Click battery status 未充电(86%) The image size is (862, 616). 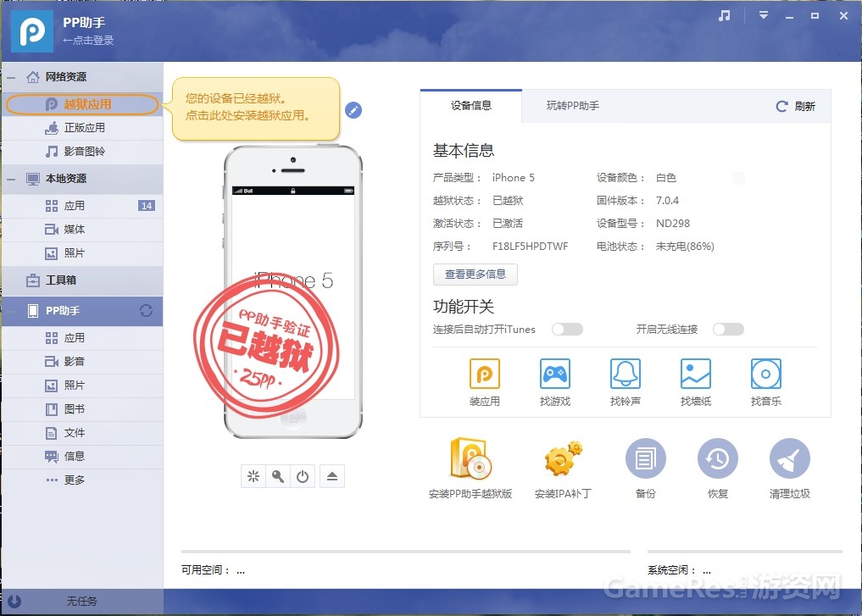pos(685,247)
